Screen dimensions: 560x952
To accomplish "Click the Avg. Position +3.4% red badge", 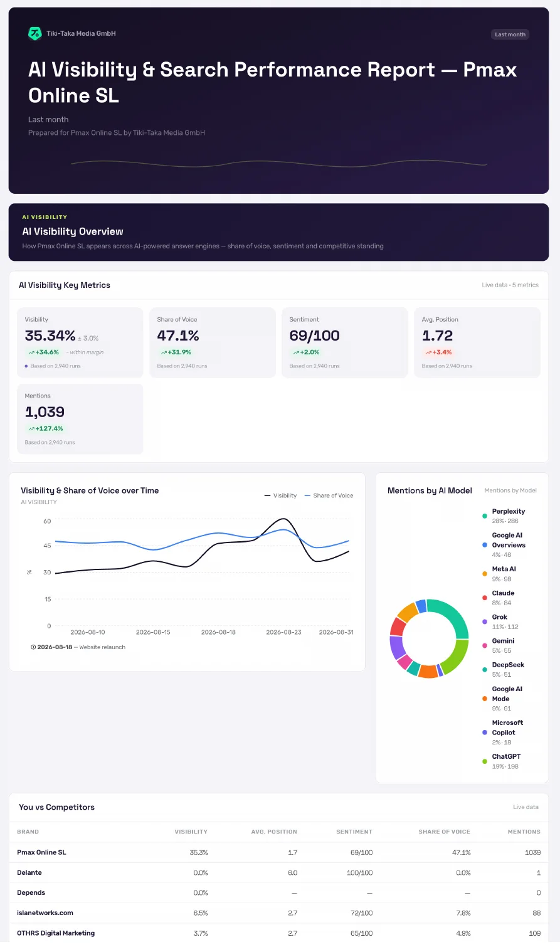I will 439,352.
